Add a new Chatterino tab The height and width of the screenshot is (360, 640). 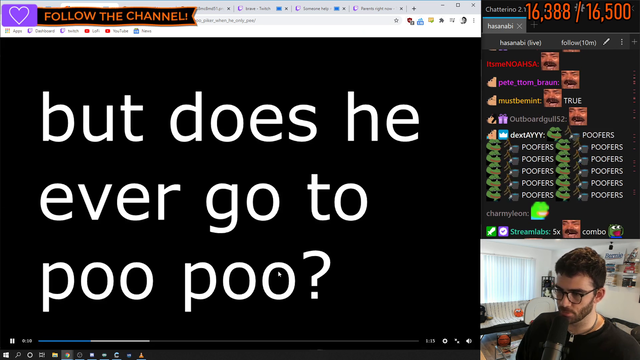point(533,25)
